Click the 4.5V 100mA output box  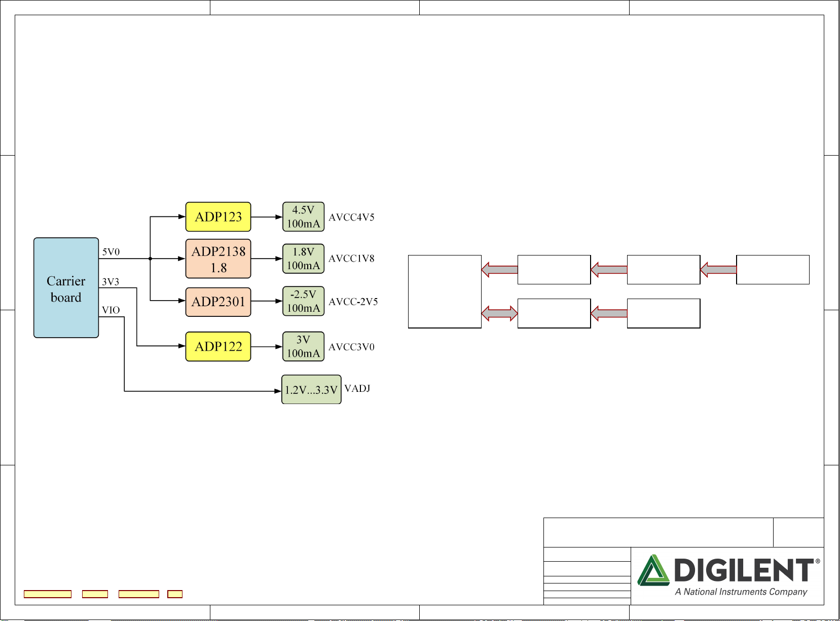pyautogui.click(x=303, y=217)
